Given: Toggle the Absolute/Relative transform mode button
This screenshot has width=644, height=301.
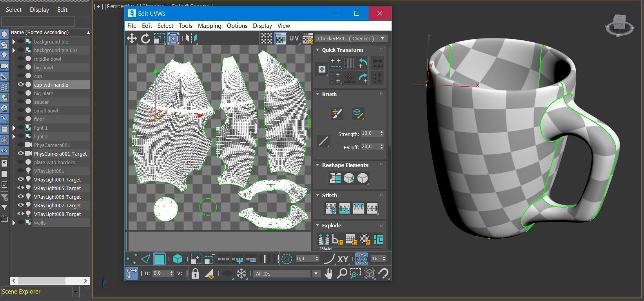Looking at the screenshot, I should pyautogui.click(x=132, y=273).
